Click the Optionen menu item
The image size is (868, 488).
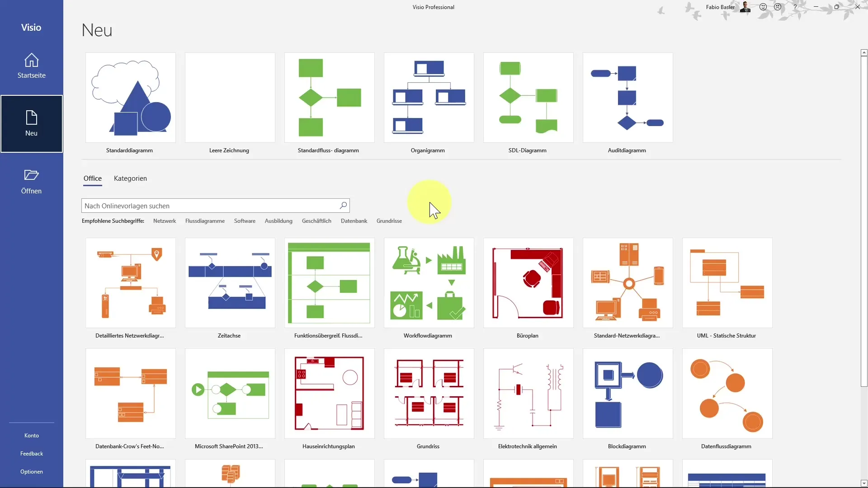(31, 471)
